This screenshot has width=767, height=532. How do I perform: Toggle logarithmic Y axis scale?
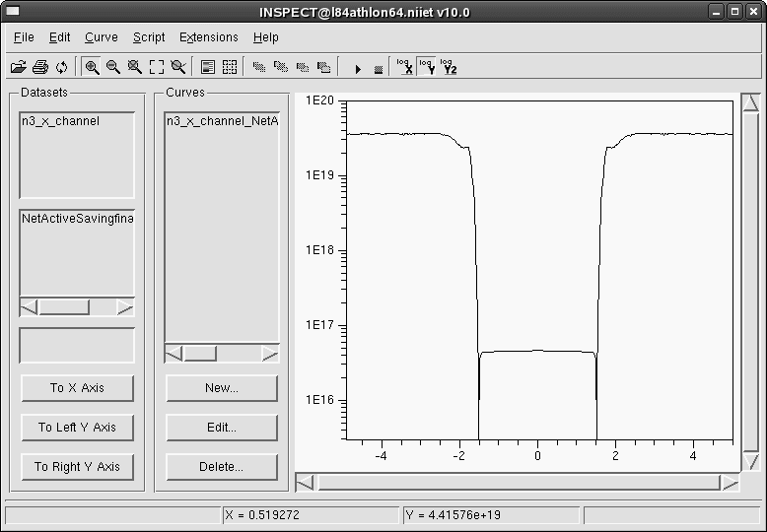[426, 66]
